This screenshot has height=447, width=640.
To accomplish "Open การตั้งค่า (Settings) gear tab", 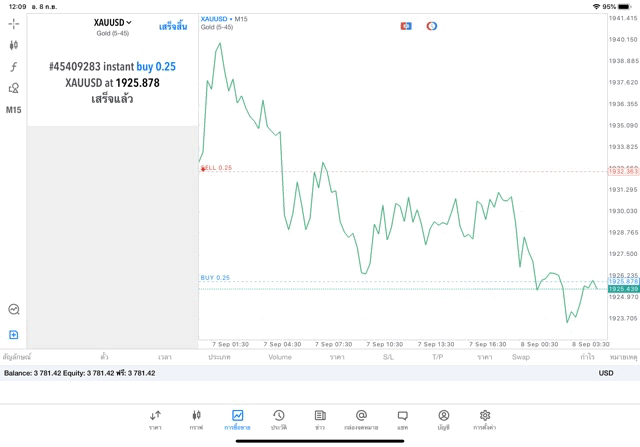I will 485,419.
